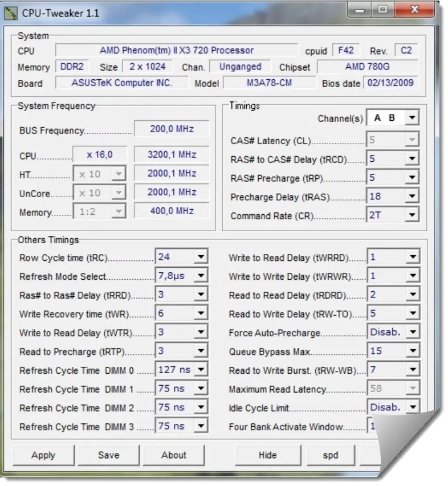Click the disabled Maximum Read Latency dropdown
The image size is (448, 486).
393,388
